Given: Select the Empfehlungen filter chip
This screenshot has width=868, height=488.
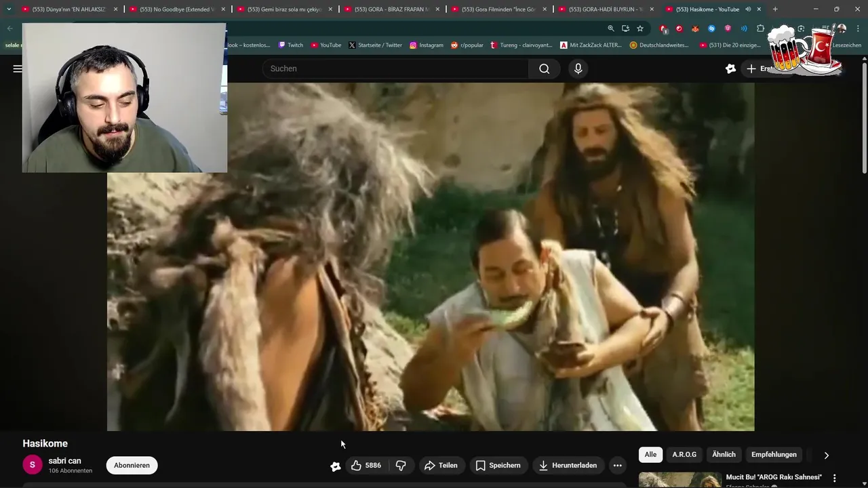Looking at the screenshot, I should (x=774, y=455).
